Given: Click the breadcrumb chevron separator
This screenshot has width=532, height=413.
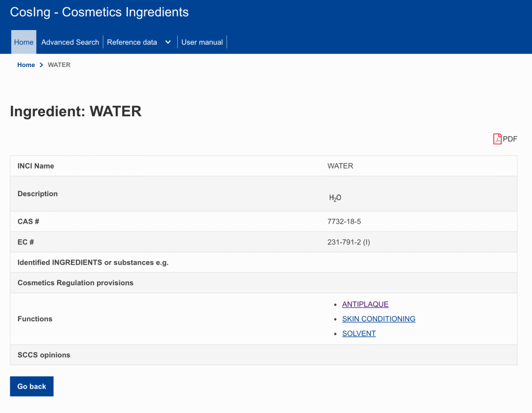Looking at the screenshot, I should [x=41, y=65].
